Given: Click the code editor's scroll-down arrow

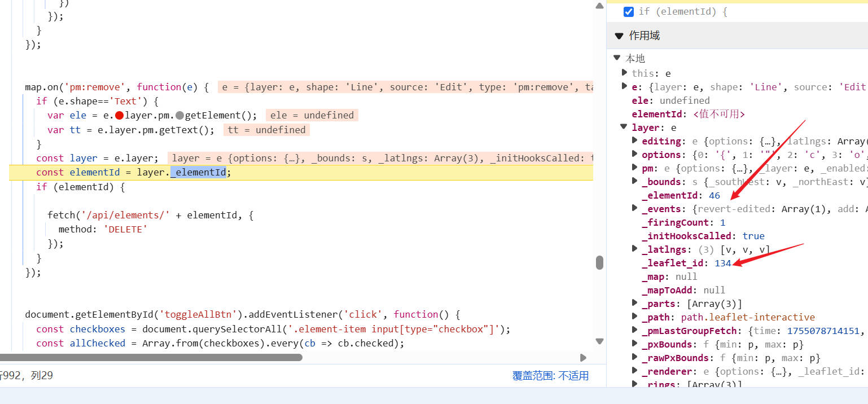Looking at the screenshot, I should [599, 341].
